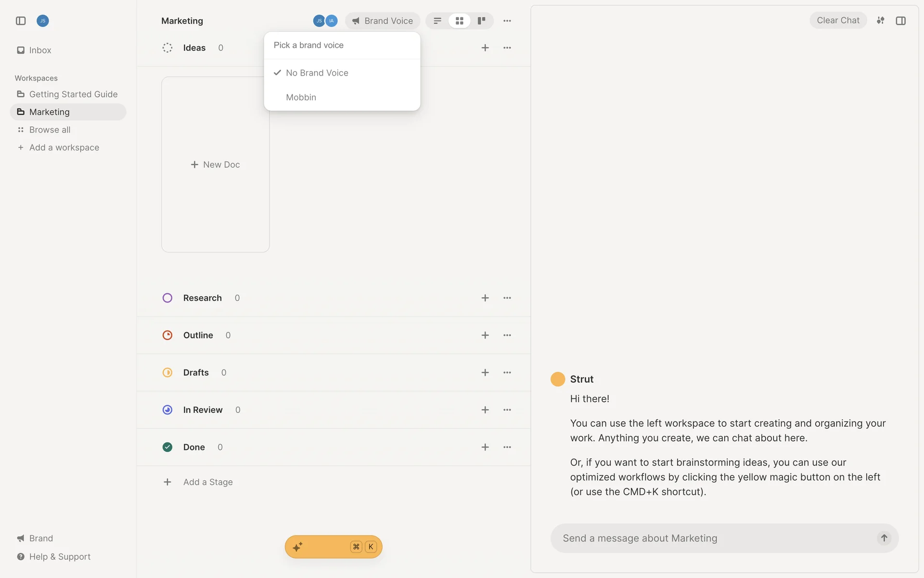Send the chat message with the arrow button

884,538
